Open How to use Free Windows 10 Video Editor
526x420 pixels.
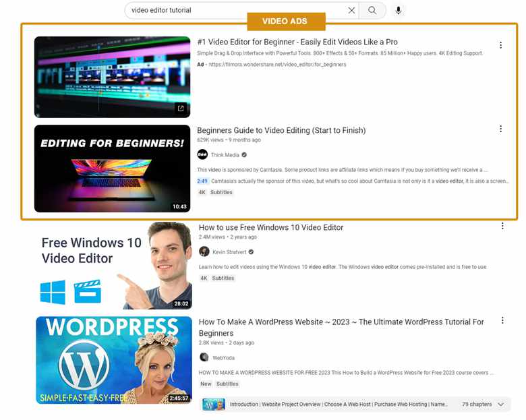pyautogui.click(x=271, y=227)
